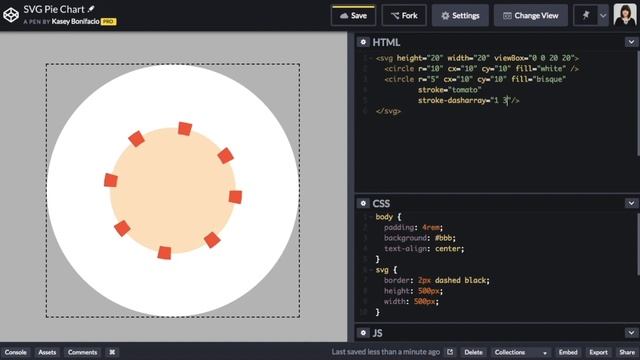Delete this pen

click(473, 352)
